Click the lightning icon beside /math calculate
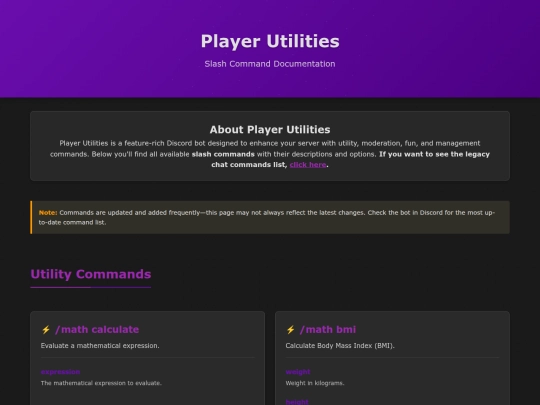The height and width of the screenshot is (405, 540). click(46, 330)
